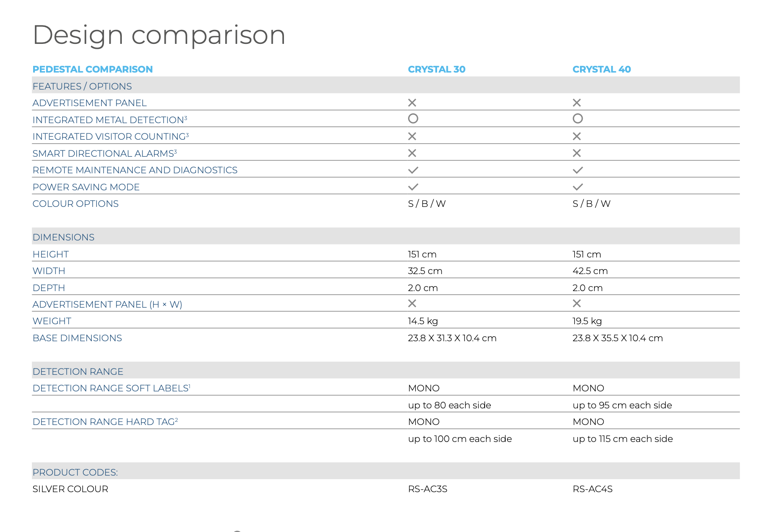Click the 2.0 cm depth for Crystal 30
This screenshot has width=765, height=532.
coord(423,288)
